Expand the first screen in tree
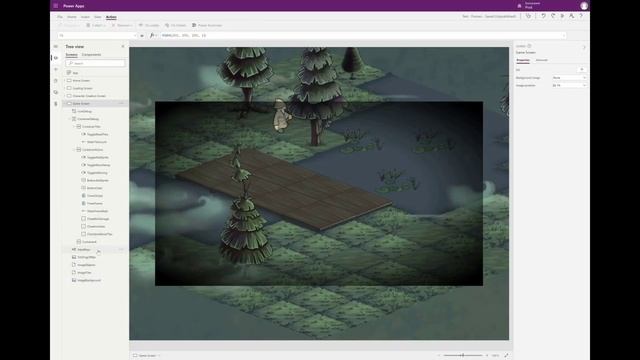 pos(65,80)
